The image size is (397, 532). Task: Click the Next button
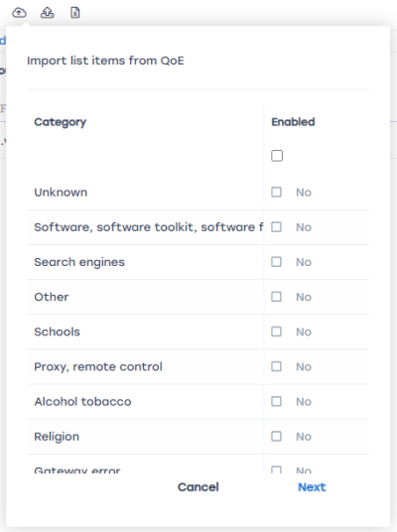(x=312, y=487)
